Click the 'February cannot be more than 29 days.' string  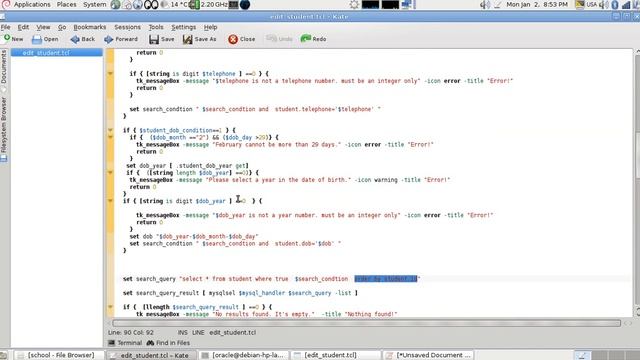pyautogui.click(x=277, y=144)
